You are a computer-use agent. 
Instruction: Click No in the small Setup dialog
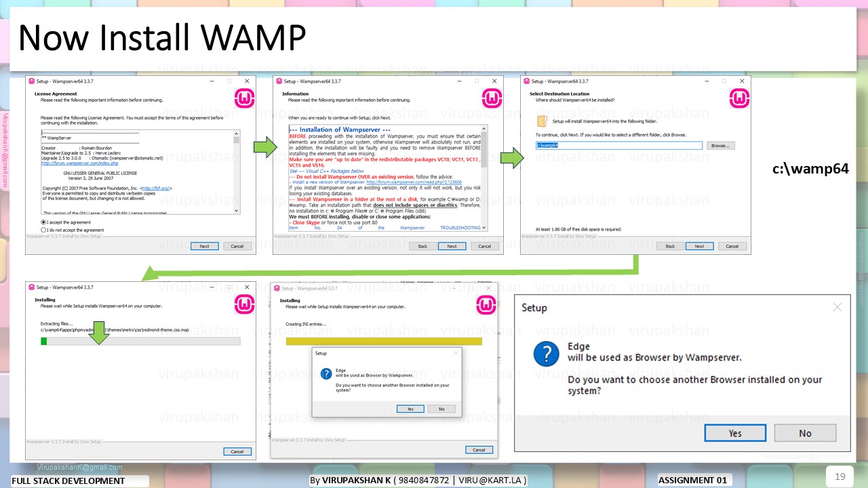click(441, 409)
